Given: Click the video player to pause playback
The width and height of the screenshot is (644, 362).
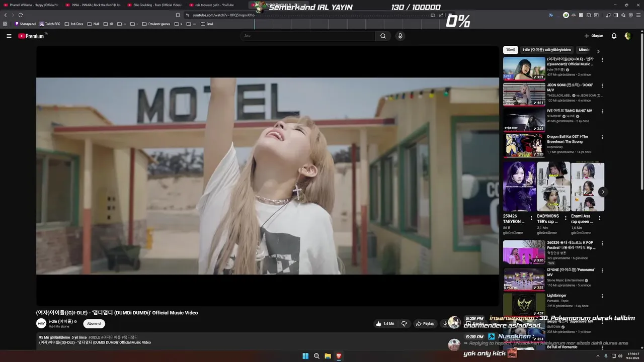Looking at the screenshot, I should tap(267, 176).
